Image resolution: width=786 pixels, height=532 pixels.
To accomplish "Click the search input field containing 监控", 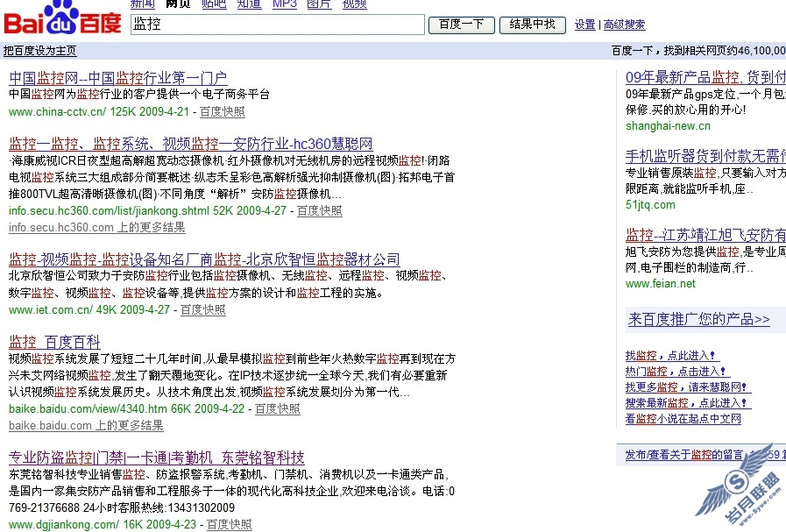I will [x=277, y=25].
